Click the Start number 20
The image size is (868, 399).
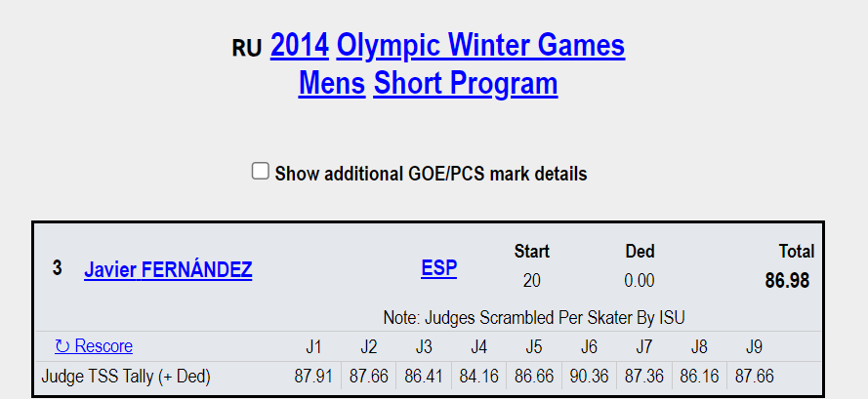532,281
